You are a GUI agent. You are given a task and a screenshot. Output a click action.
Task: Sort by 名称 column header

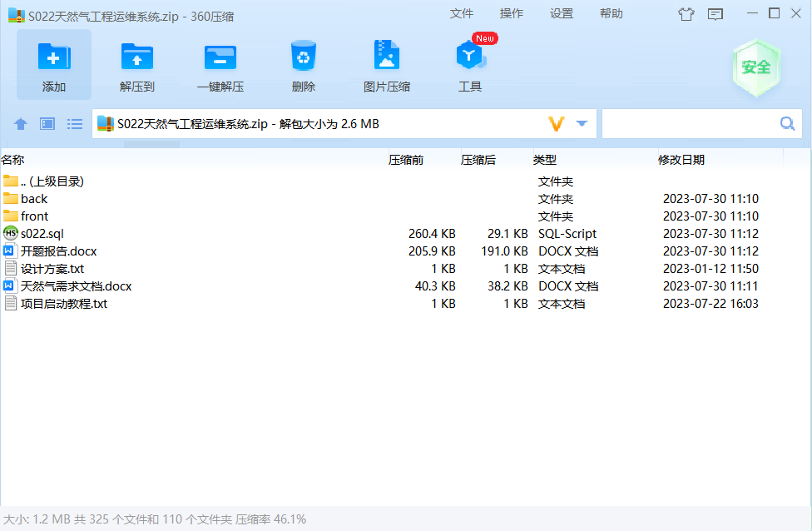(x=12, y=160)
